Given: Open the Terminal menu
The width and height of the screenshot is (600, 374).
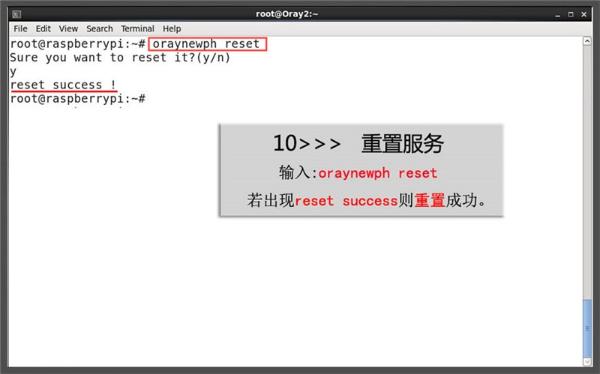Looking at the screenshot, I should tap(138, 29).
